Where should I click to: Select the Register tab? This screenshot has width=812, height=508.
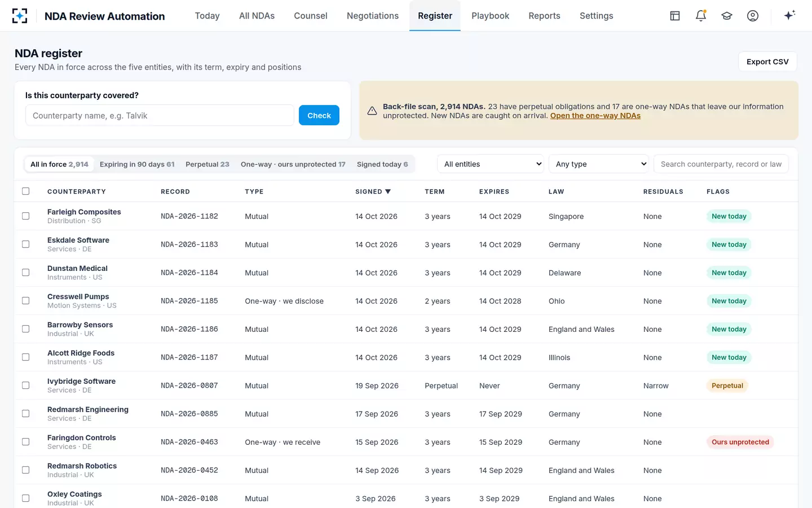tap(435, 16)
